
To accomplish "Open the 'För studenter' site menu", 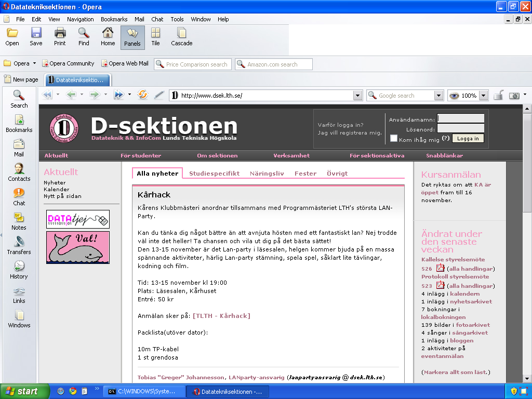I will pos(141,155).
